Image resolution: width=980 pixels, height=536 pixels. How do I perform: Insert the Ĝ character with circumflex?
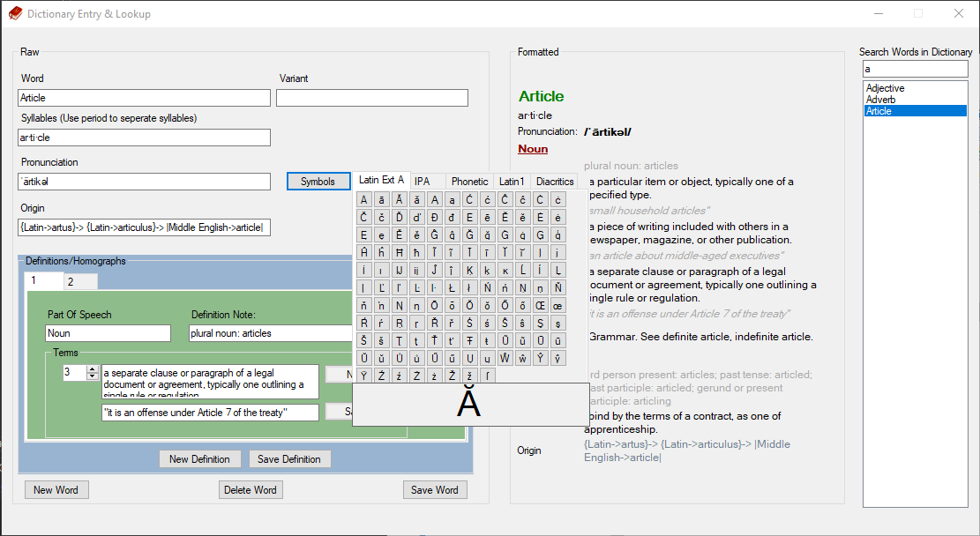(x=432, y=234)
